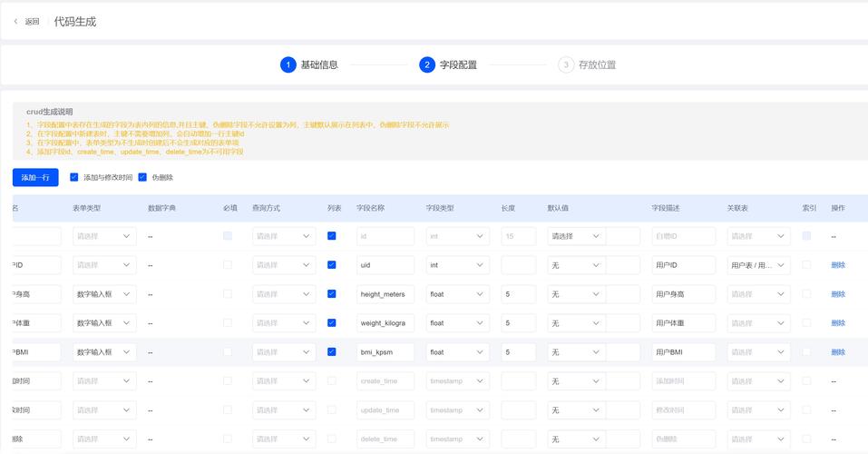The image size is (868, 454).
Task: Delete the uid row
Action: pos(838,265)
